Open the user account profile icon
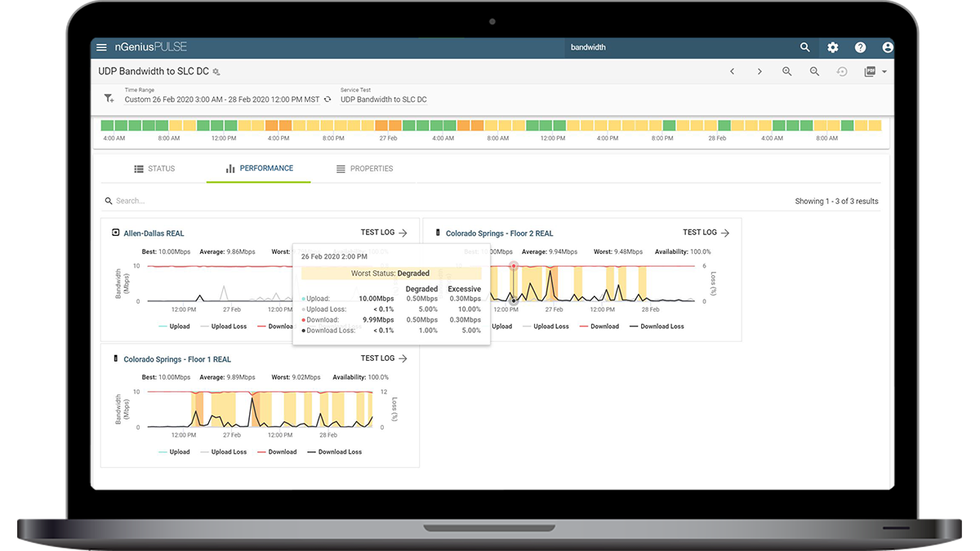Viewport: 980px width, 551px height. click(887, 47)
